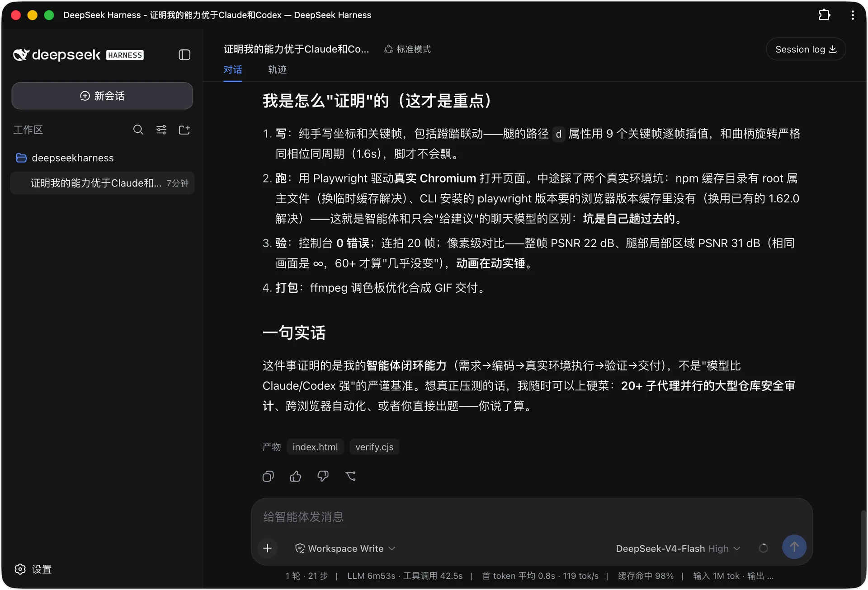Open the Workspace Write permission dropdown
The height and width of the screenshot is (590, 868).
coord(345,548)
